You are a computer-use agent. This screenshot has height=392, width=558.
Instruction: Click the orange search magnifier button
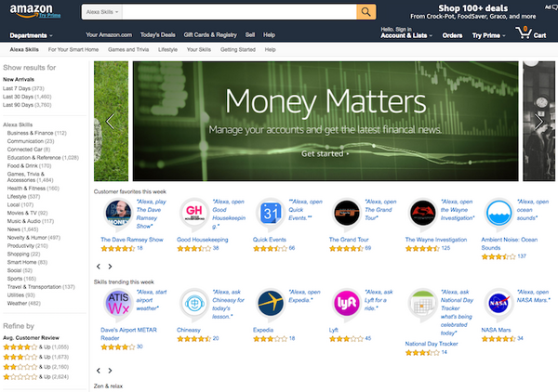tap(365, 12)
